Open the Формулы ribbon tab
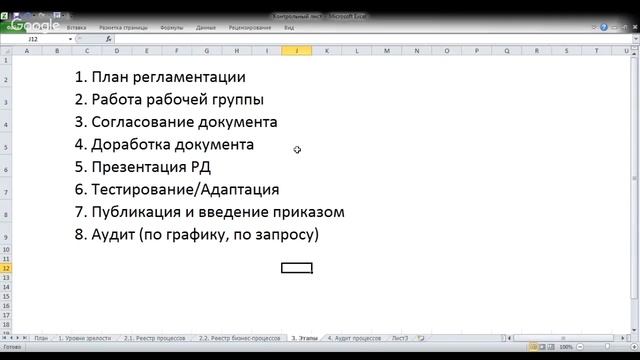The height and width of the screenshot is (360, 640). coord(172,28)
